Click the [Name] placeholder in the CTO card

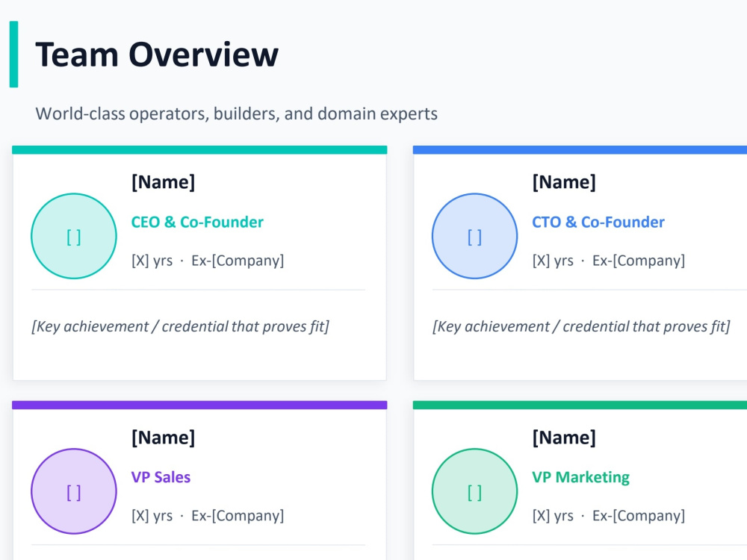(564, 182)
